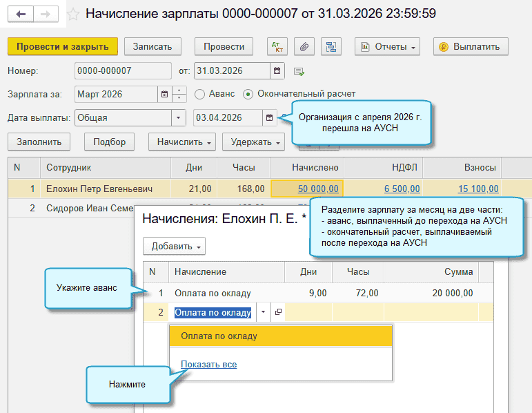This screenshot has height=413, width=532.
Task: Open the Добавить menu in accruals window
Action: (174, 247)
